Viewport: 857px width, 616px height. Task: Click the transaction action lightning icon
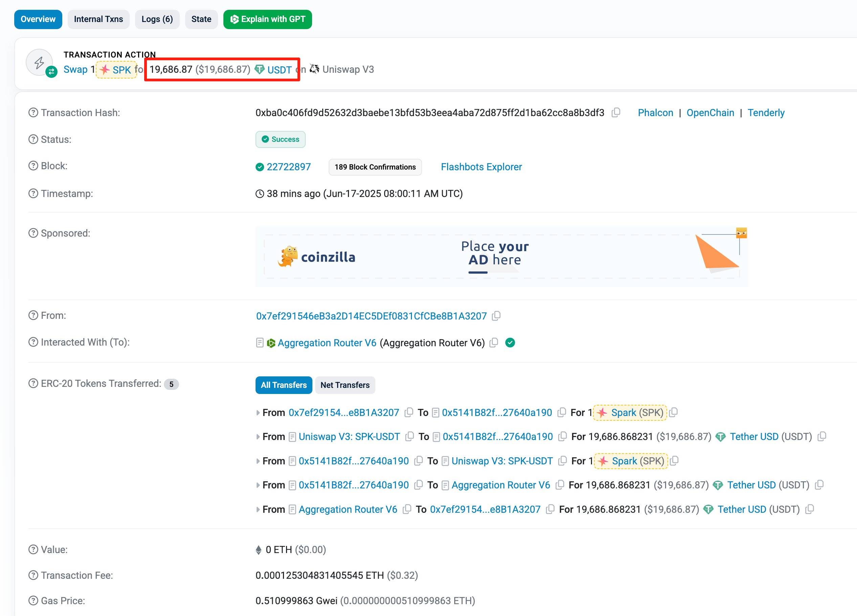click(39, 62)
